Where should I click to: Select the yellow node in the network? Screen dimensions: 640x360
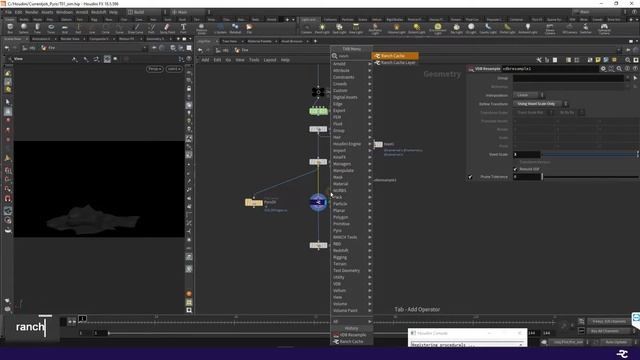253,202
